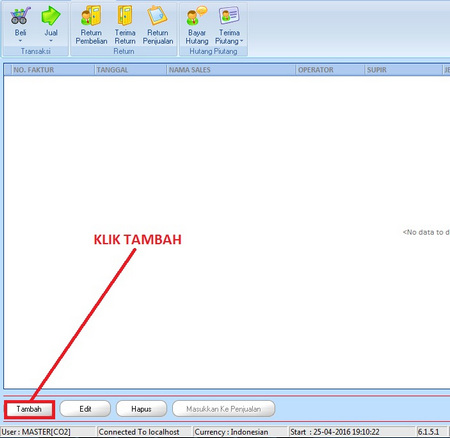Open the Terima Piutang icon

pyautogui.click(x=229, y=15)
